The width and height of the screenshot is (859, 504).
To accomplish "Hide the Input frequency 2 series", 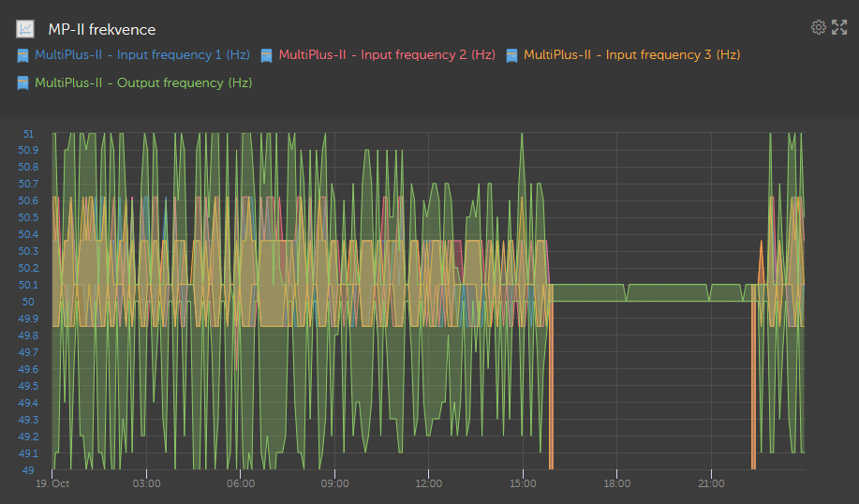I will 386,55.
